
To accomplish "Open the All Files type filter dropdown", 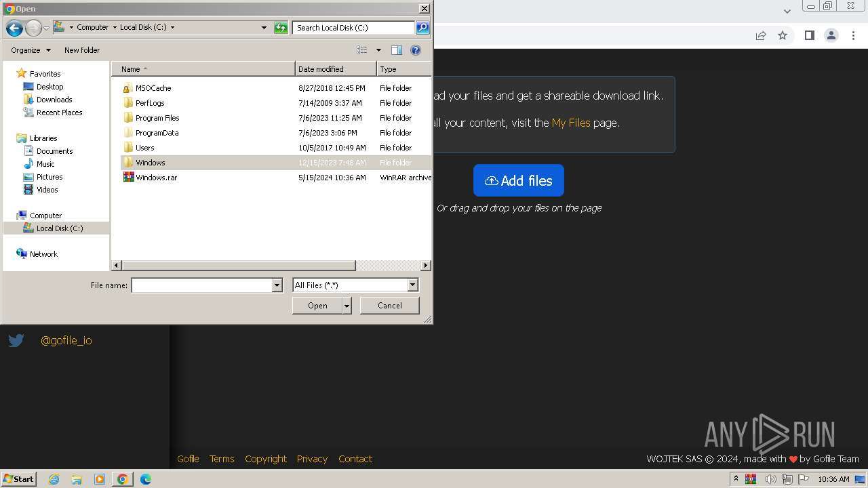I will (x=412, y=285).
